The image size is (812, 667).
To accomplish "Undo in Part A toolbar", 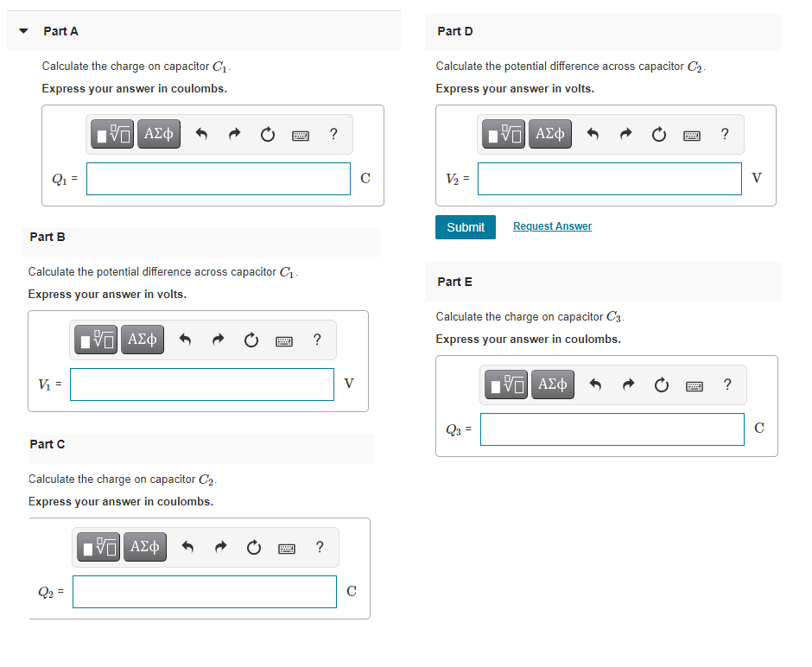I will (x=201, y=135).
